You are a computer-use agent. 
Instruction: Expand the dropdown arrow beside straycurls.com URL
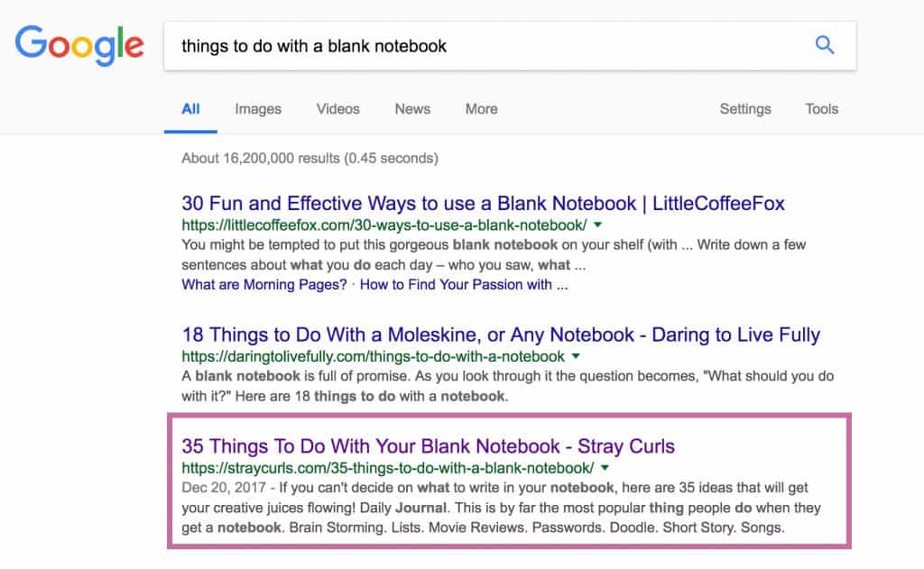[x=605, y=468]
